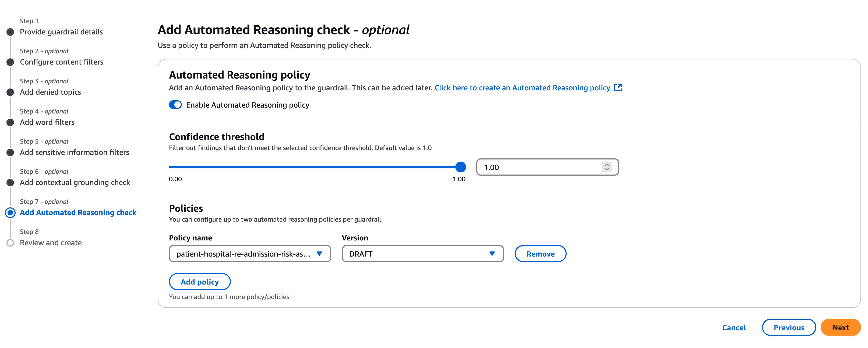
Task: Click the Step 8 Review and create circle
Action: (x=10, y=243)
